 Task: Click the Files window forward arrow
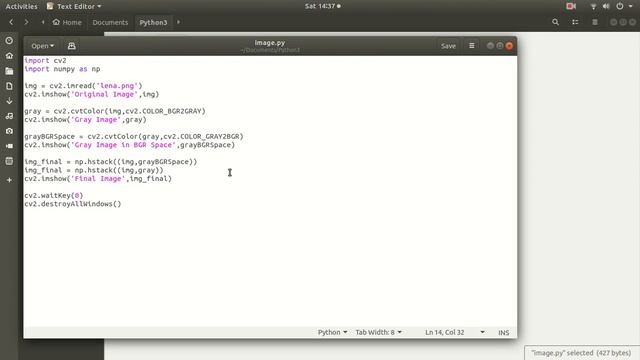tap(27, 22)
